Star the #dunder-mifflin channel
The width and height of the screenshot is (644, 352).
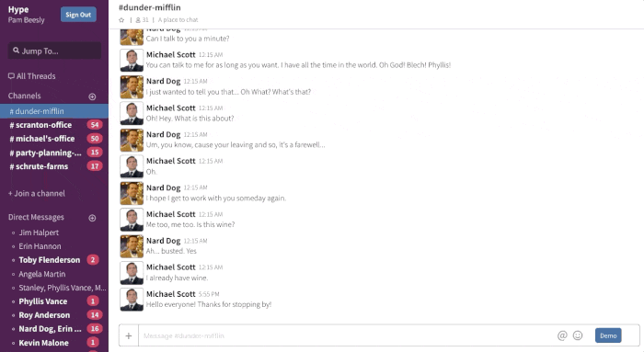[121, 19]
